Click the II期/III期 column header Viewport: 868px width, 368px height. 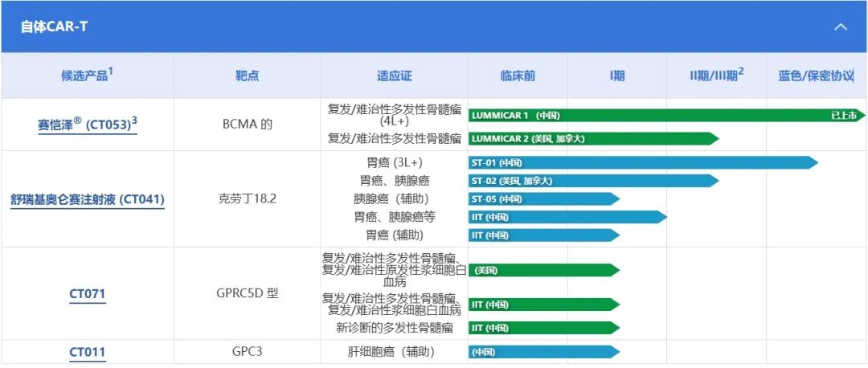[x=715, y=76]
